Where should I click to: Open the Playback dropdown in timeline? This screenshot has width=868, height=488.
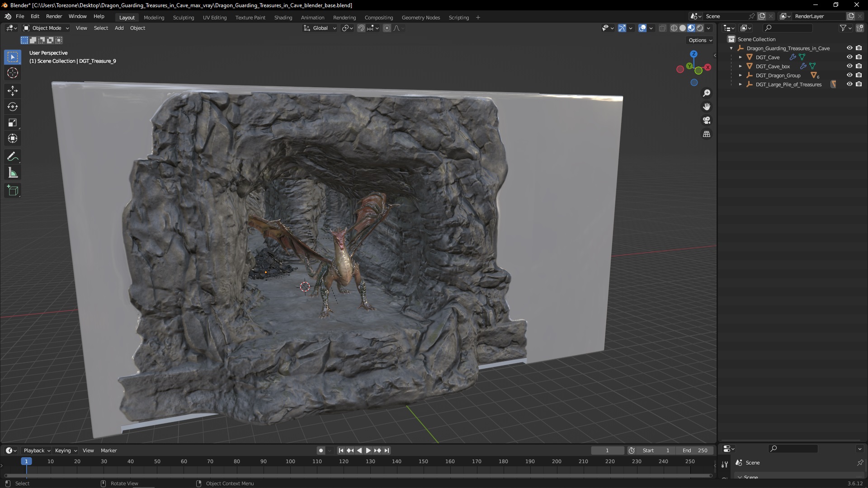point(37,450)
